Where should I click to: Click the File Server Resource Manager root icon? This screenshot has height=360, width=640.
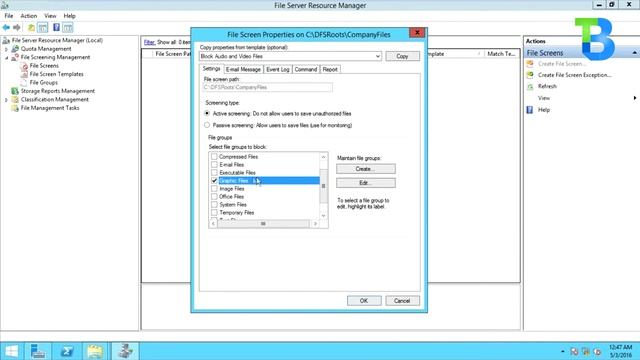pyautogui.click(x=6, y=40)
